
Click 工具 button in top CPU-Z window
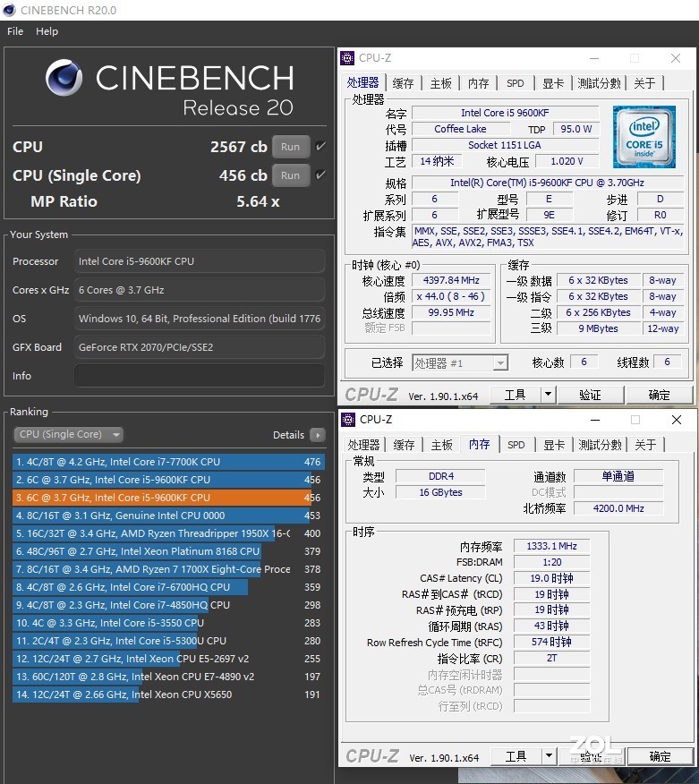[516, 395]
